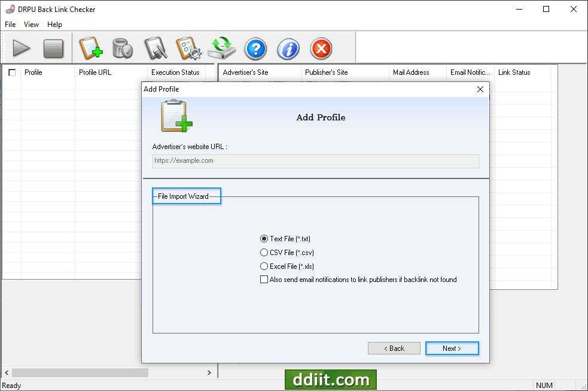This screenshot has height=391, width=588.
Task: View About info via the info icon
Action: click(288, 49)
